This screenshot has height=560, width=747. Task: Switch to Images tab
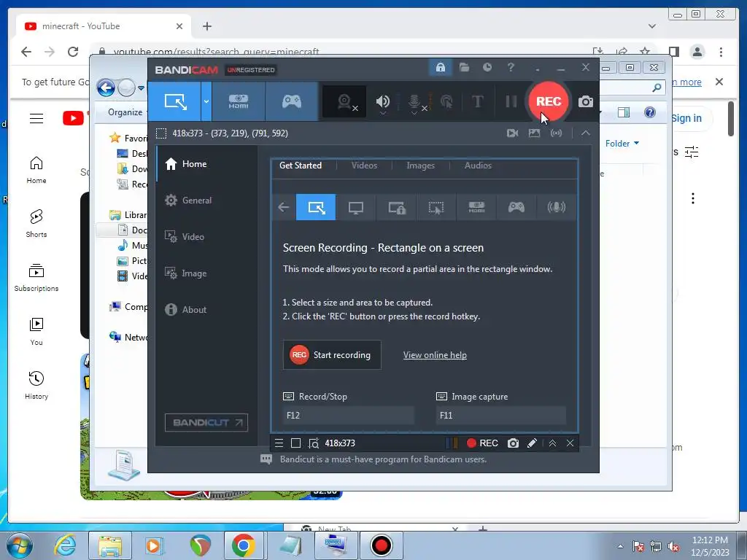coord(420,166)
